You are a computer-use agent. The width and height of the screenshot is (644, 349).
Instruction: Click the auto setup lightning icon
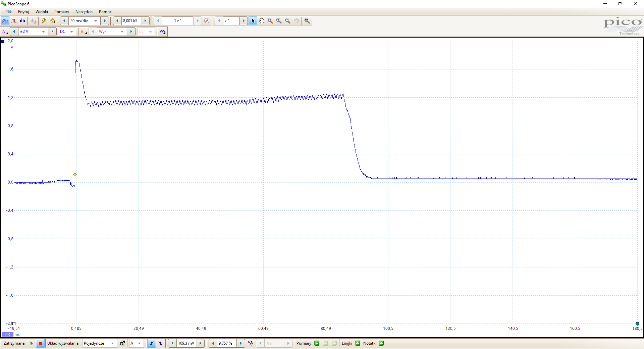(44, 21)
